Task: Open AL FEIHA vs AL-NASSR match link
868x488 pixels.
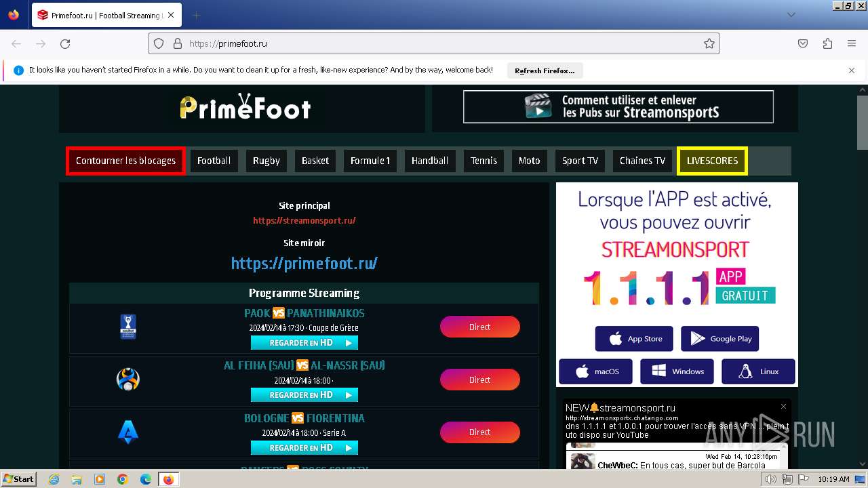Action: point(304,365)
